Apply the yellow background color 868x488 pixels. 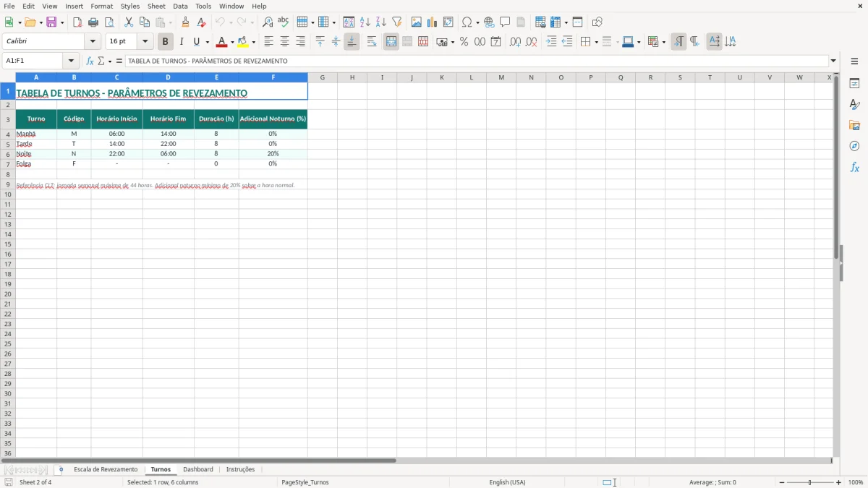(x=243, y=42)
